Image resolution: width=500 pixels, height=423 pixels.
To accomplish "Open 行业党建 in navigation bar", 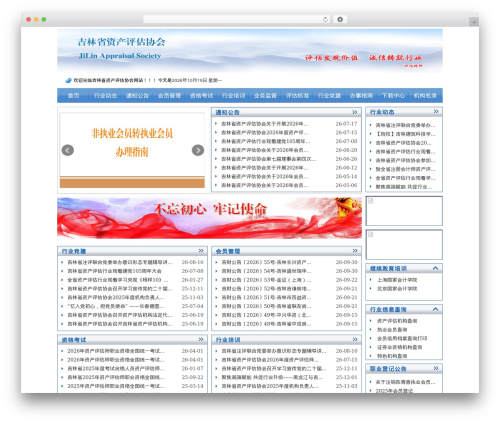I will (329, 96).
